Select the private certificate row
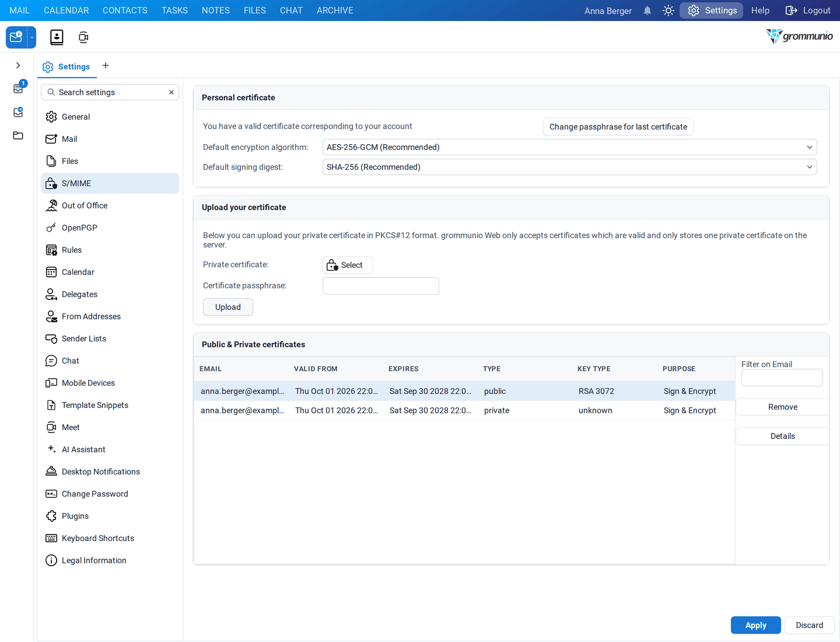The image size is (840, 642). 464,410
